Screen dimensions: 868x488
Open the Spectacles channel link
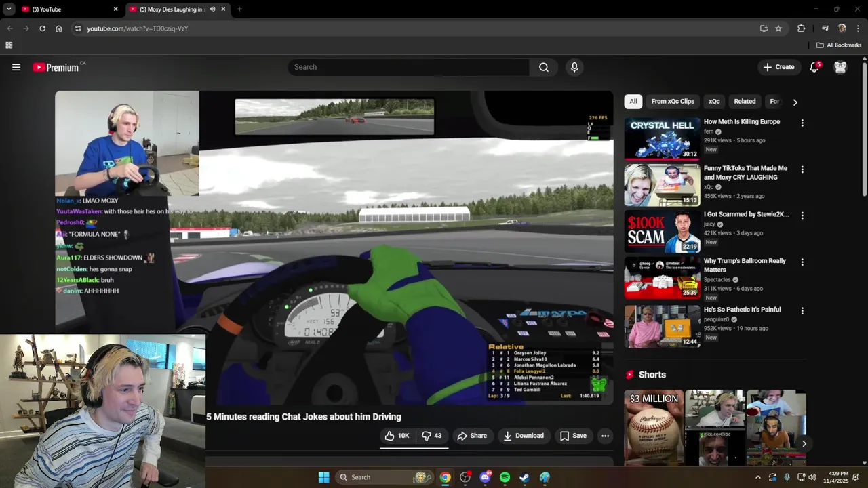pos(717,279)
